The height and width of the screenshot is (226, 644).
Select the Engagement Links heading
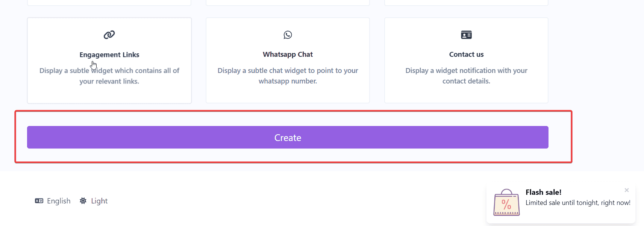(109, 55)
